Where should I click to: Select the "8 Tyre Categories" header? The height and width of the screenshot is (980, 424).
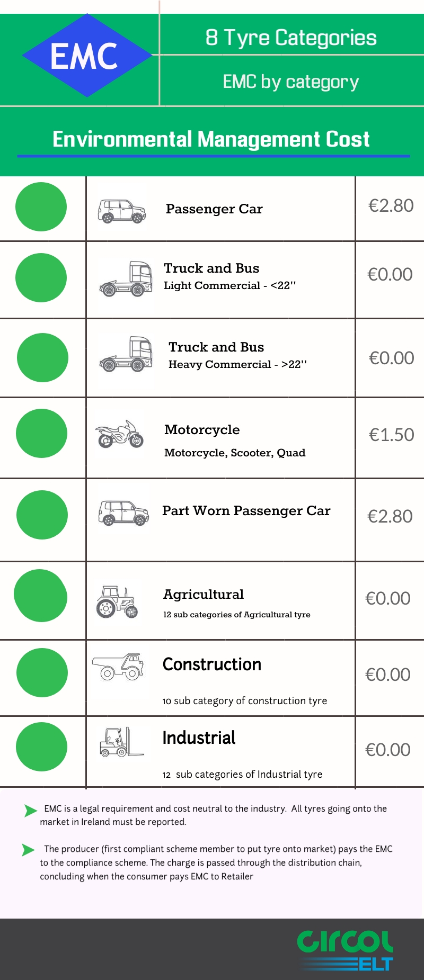[291, 38]
